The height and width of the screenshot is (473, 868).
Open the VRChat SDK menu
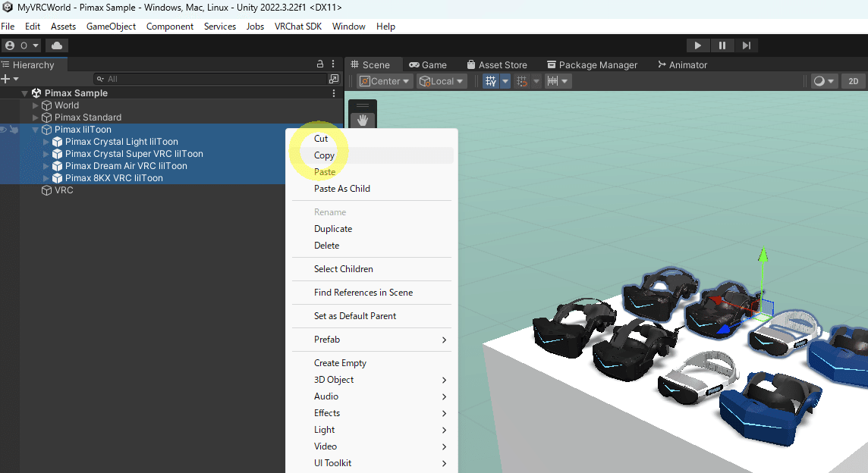click(x=298, y=26)
